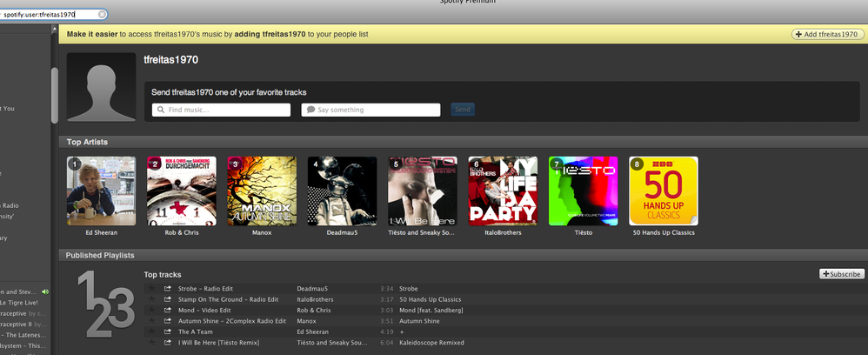This screenshot has height=355, width=868.
Task: Open album Strobe in the Album column
Action: [409, 289]
